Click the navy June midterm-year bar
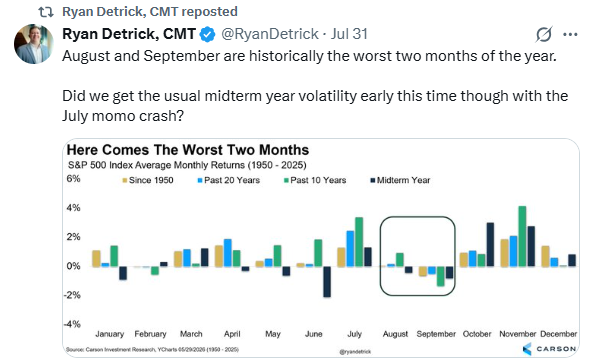This screenshot has width=594, height=363. click(327, 282)
